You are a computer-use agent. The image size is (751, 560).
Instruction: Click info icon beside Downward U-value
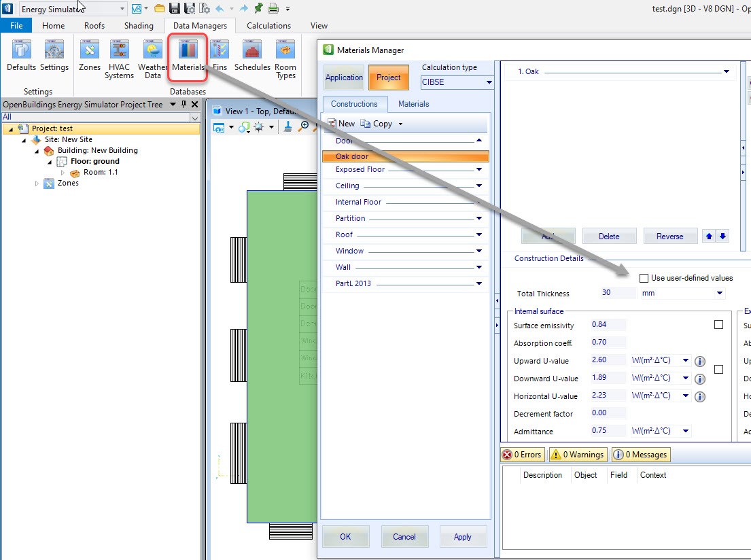click(700, 379)
